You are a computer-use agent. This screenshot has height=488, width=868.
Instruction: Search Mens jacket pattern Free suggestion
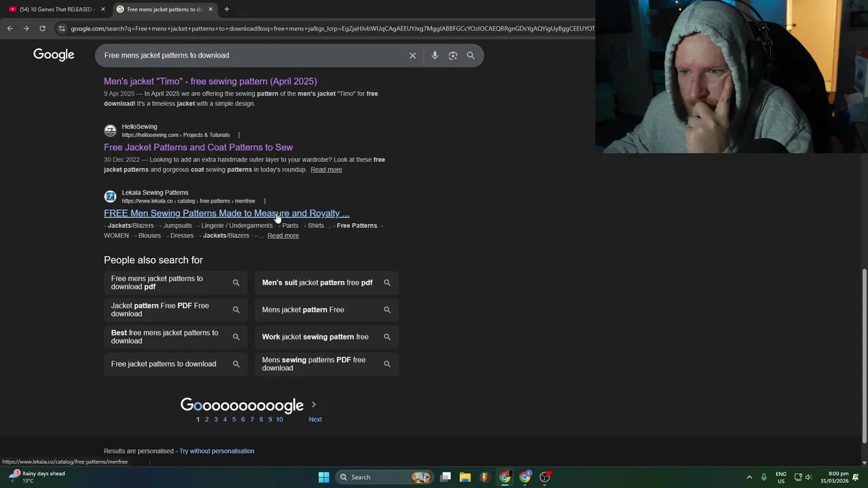click(x=327, y=310)
